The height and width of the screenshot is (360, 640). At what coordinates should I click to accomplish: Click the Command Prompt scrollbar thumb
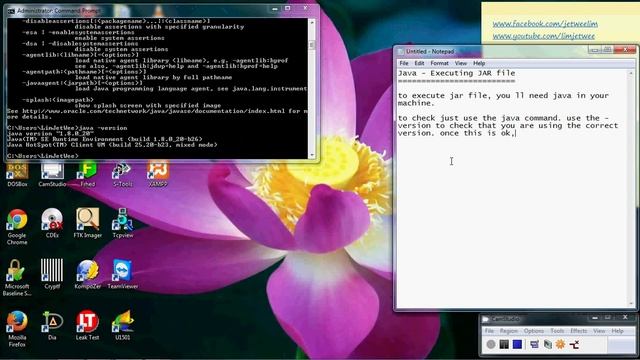pos(312,45)
